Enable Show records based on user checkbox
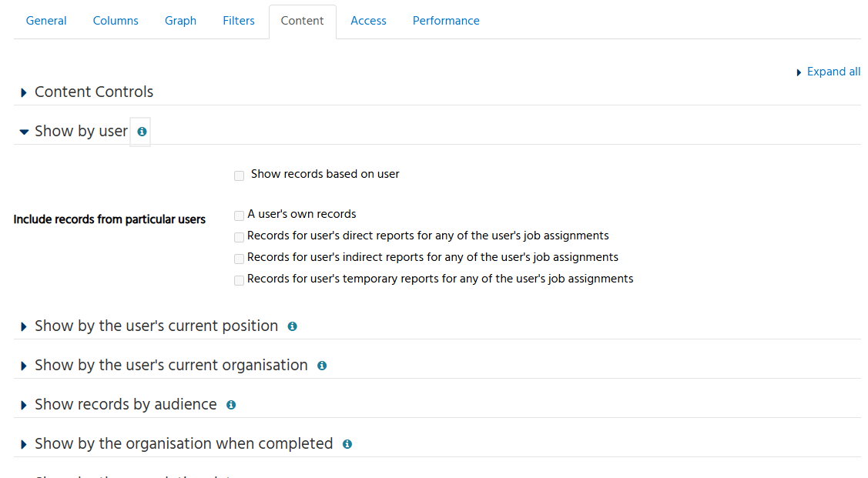This screenshot has width=868, height=478. pyautogui.click(x=239, y=175)
